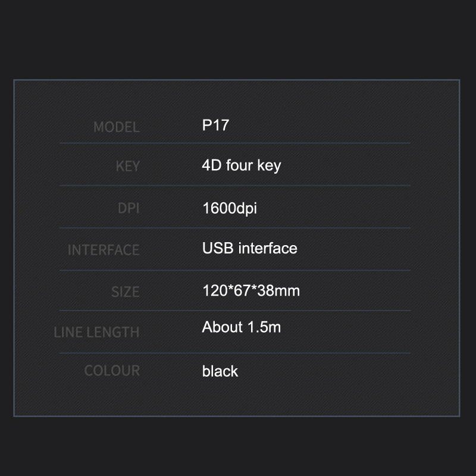Click the MODEL label

coord(116,127)
